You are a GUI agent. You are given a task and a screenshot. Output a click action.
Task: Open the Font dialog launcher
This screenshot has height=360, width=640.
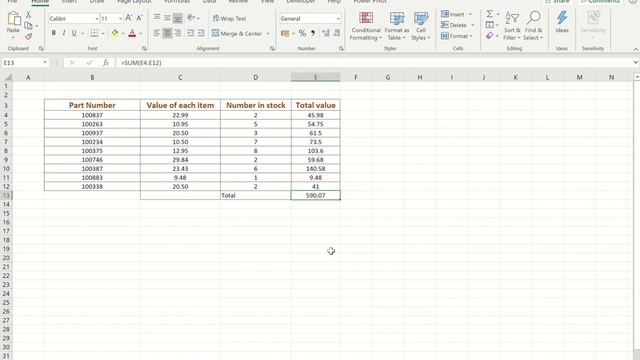pos(144,49)
